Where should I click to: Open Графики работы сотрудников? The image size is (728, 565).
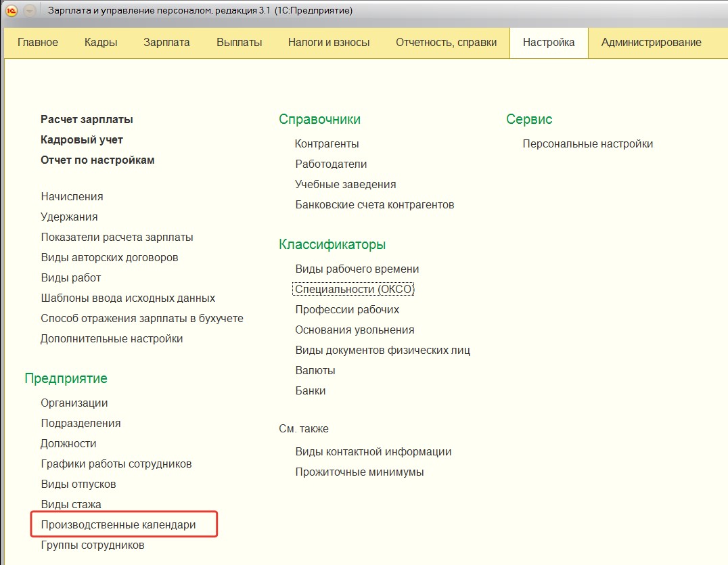click(116, 464)
